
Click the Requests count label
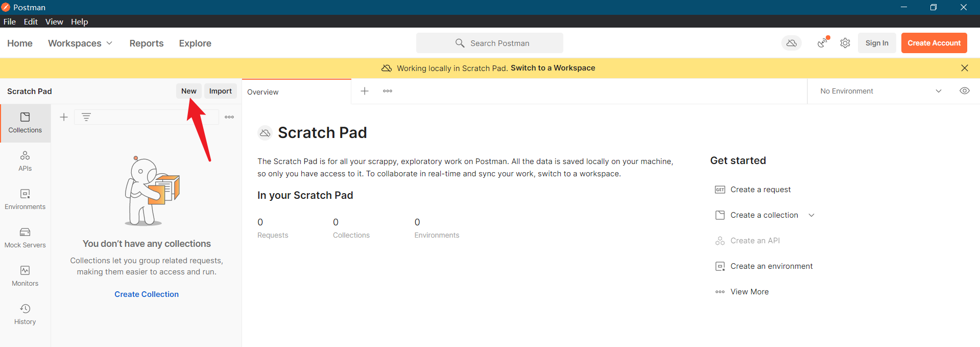pos(273,235)
